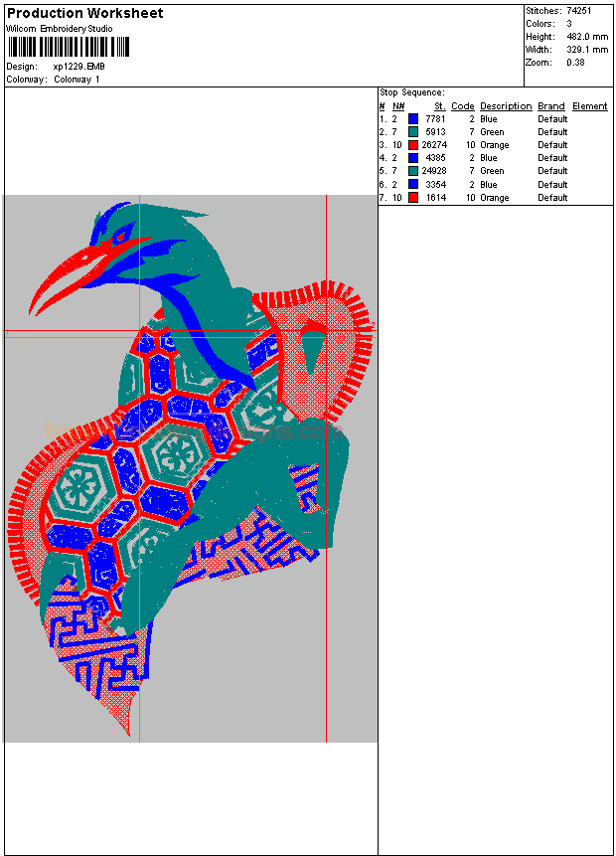Click the blue swatch in stop row 6
This screenshot has width=616, height=856.
tap(412, 184)
